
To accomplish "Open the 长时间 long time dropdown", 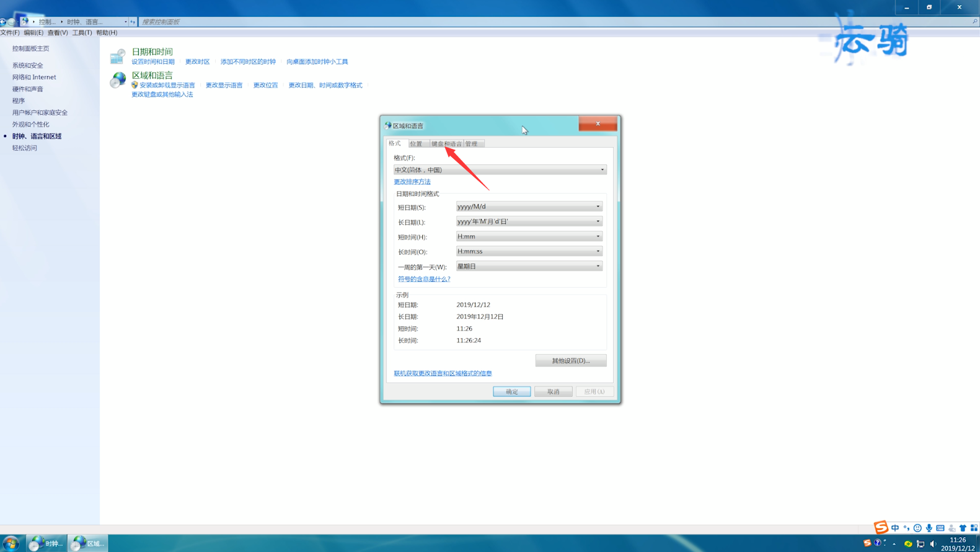I will pyautogui.click(x=529, y=251).
